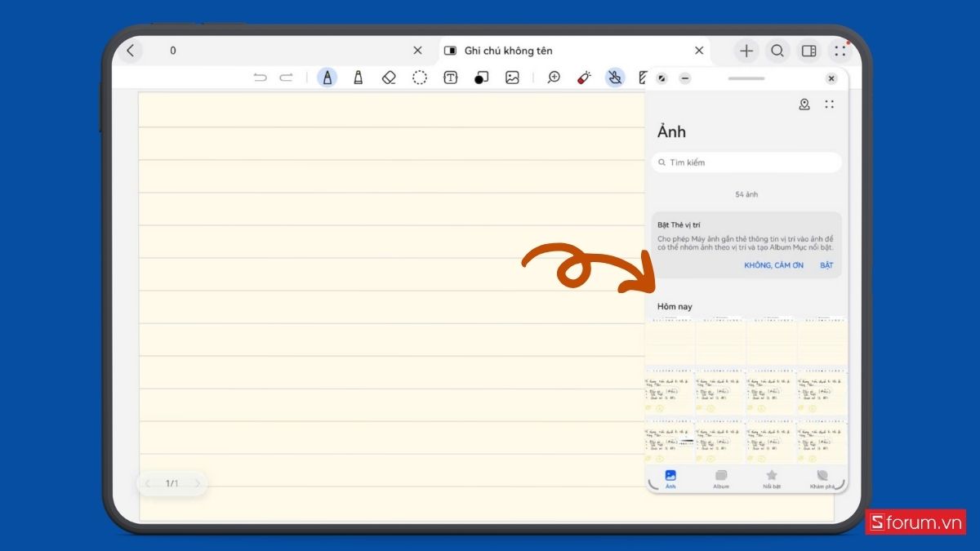Switch to the Ảnh bottom tab
The width and height of the screenshot is (980, 551).
[x=670, y=479]
